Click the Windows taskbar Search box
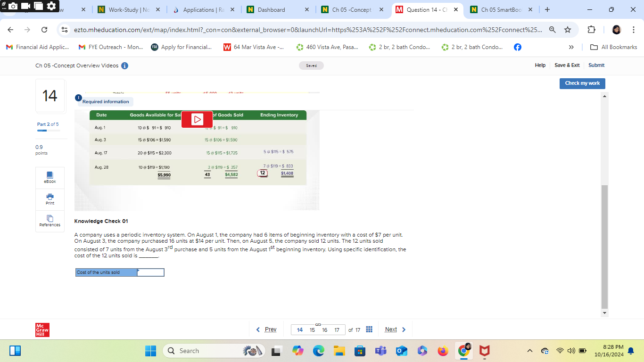This screenshot has height=362, width=644. pos(214,351)
